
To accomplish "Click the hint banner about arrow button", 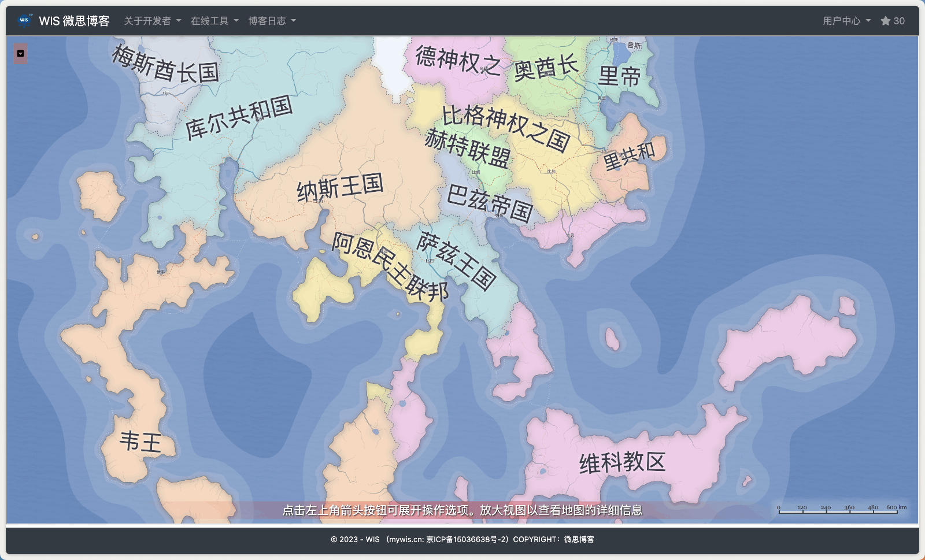I will pos(462,510).
